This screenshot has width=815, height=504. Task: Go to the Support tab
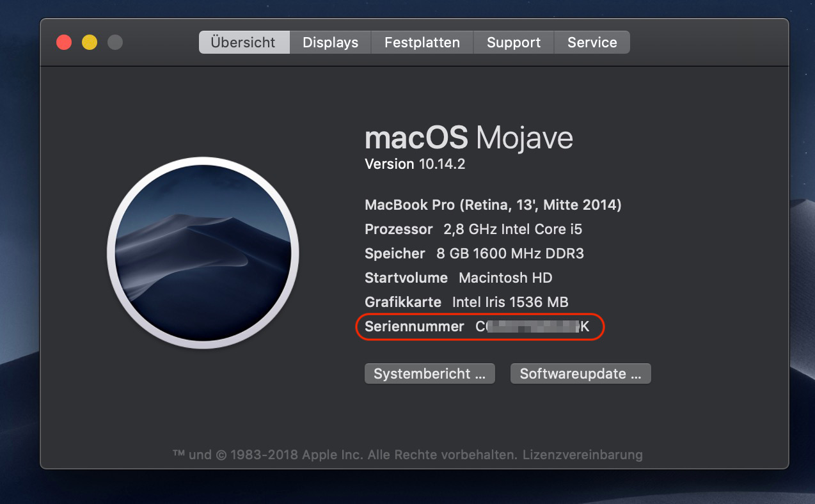click(514, 43)
